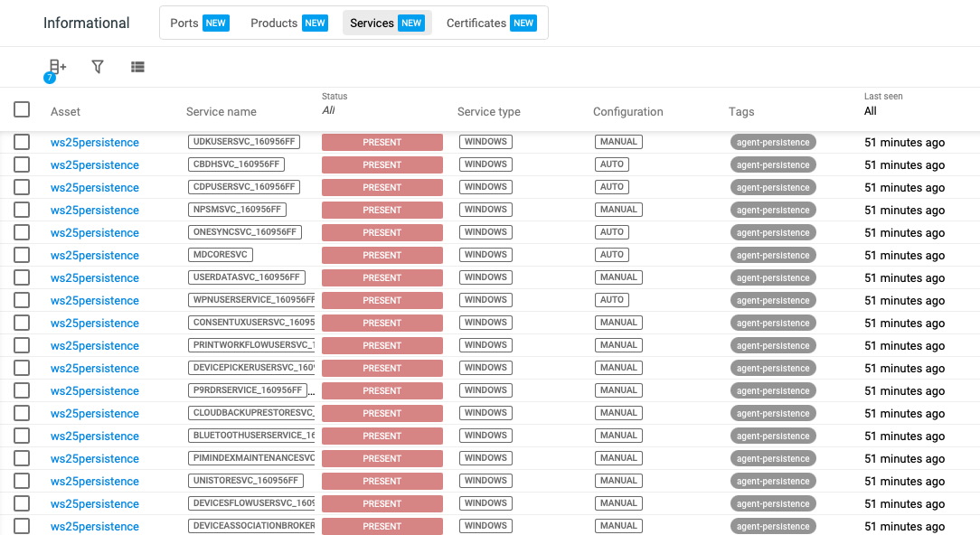Image resolution: width=980 pixels, height=535 pixels.
Task: Expand the Last seen filter dropdown
Action: pos(871,111)
